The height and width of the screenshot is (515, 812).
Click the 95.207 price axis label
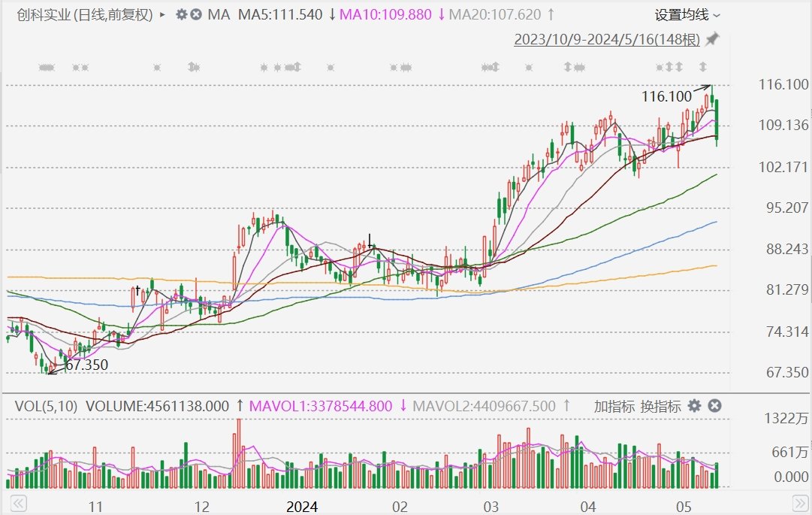click(x=787, y=208)
